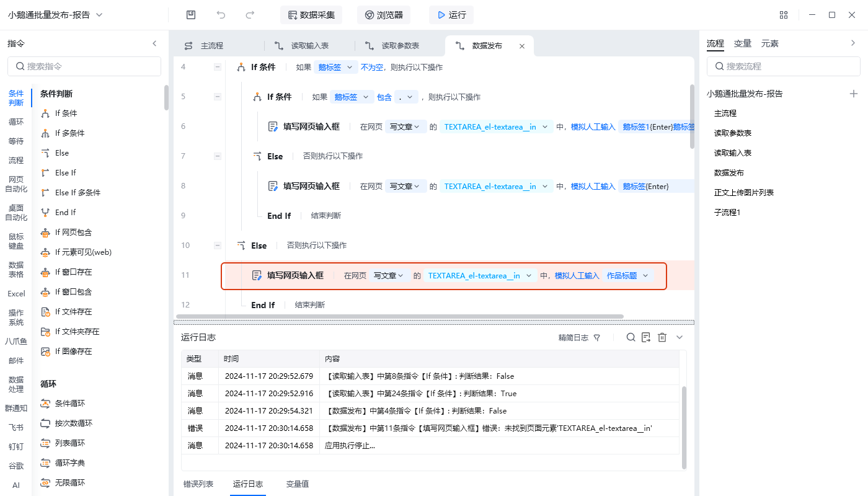Click the 模拟人工输入 link on line 11
The height and width of the screenshot is (496, 868).
pyautogui.click(x=577, y=275)
